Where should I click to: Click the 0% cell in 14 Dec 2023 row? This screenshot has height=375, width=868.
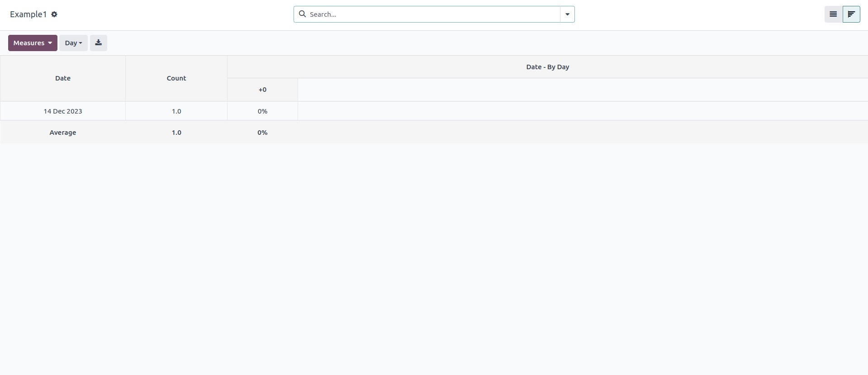click(262, 111)
